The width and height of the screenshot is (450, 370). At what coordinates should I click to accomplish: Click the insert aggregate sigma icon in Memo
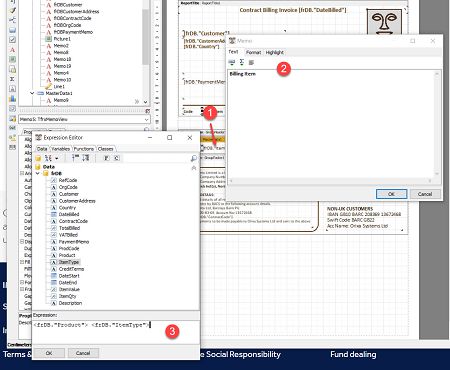coord(242,62)
